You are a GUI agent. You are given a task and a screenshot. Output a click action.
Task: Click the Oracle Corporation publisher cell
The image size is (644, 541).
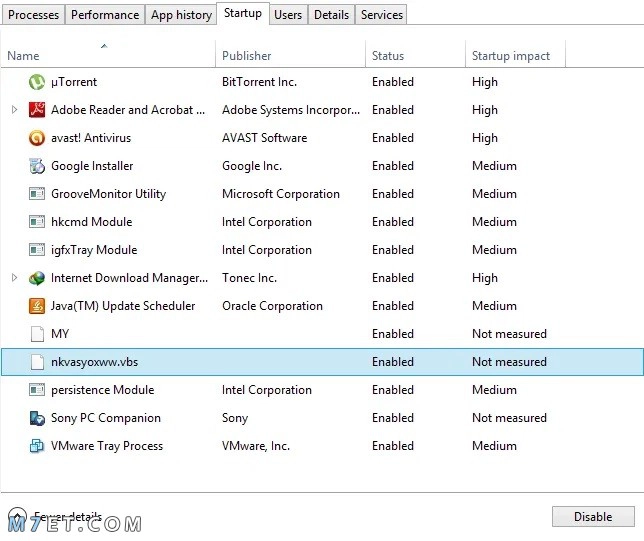pyautogui.click(x=272, y=306)
